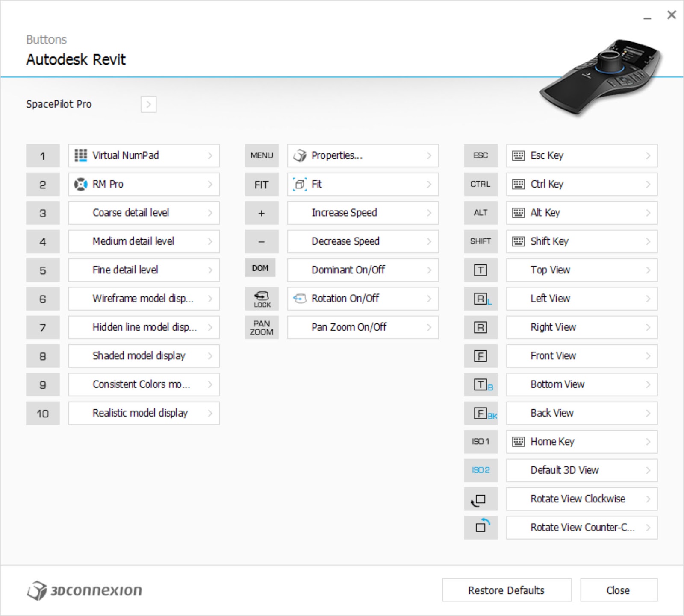Open Properties via the cube icon
This screenshot has width=684, height=616.
[301, 155]
